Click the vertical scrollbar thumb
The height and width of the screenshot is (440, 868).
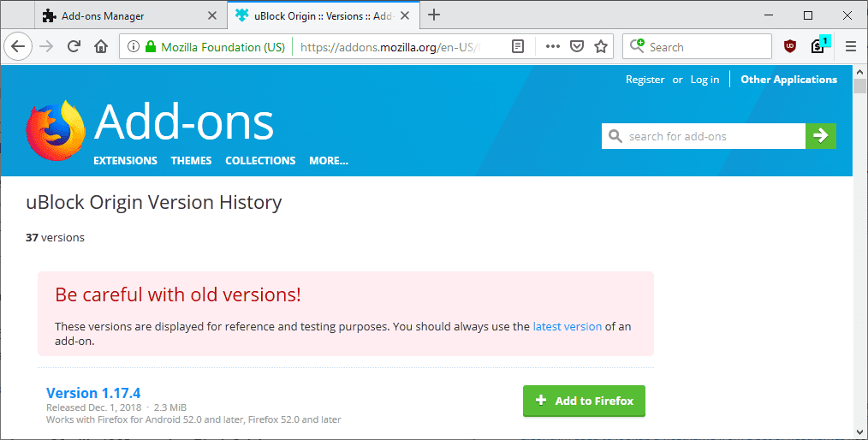859,86
